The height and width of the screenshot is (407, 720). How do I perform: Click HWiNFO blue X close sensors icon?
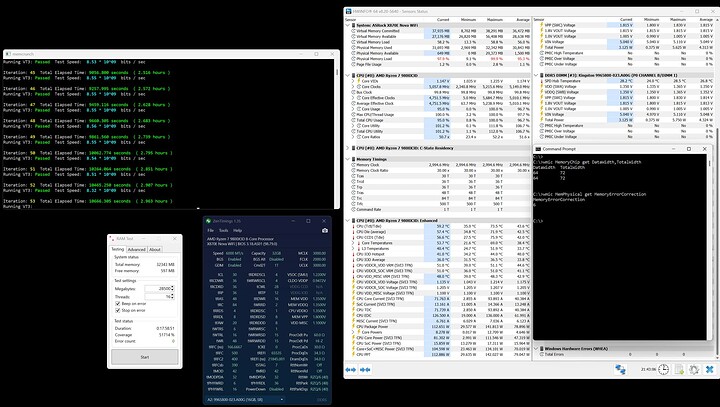click(709, 369)
